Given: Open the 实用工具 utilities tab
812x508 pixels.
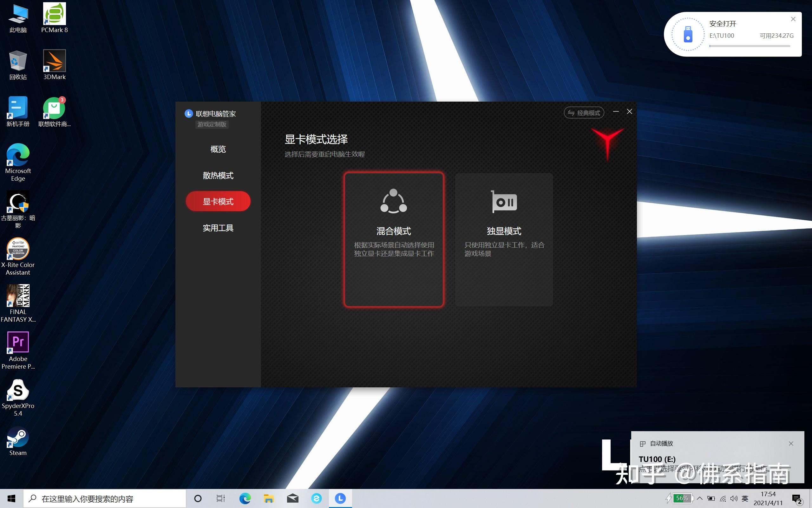Looking at the screenshot, I should [218, 228].
